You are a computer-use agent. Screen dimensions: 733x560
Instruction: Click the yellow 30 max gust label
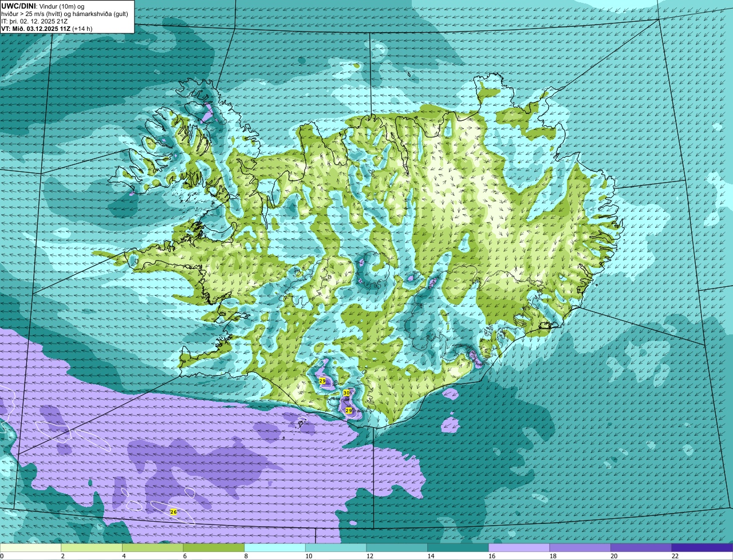tap(346, 393)
